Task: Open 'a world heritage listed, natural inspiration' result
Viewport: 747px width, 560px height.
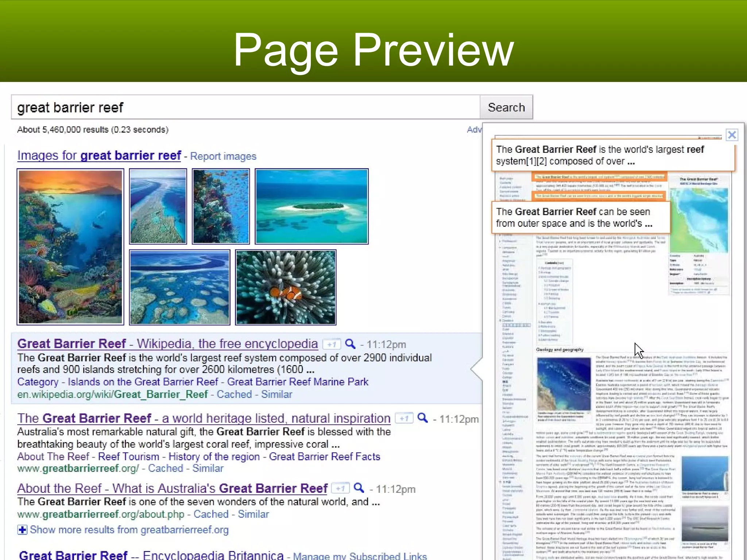Action: coord(204,418)
